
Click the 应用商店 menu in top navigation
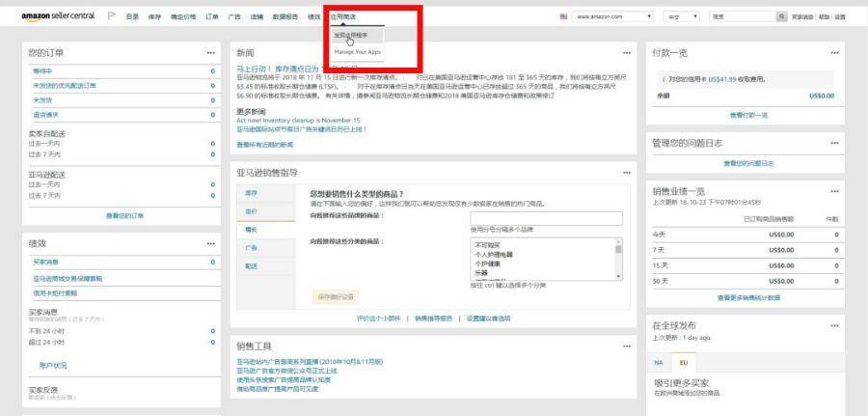343,16
